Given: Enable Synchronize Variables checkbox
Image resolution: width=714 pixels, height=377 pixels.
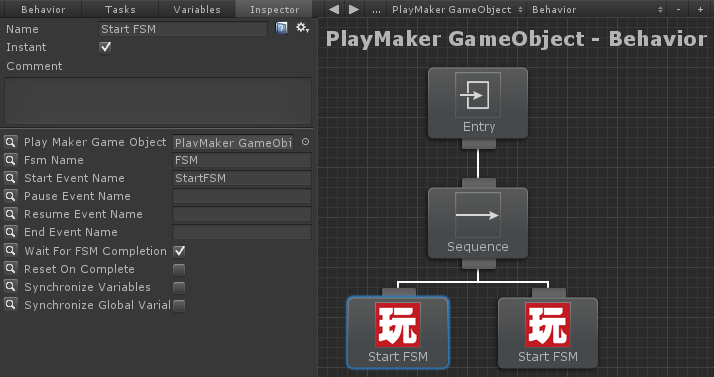Looking at the screenshot, I should pos(179,288).
